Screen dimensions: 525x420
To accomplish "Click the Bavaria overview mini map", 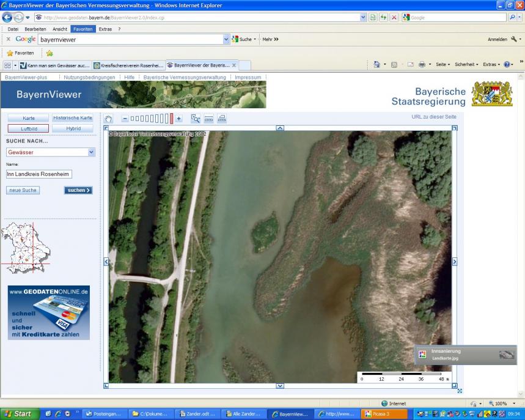I will [26, 248].
